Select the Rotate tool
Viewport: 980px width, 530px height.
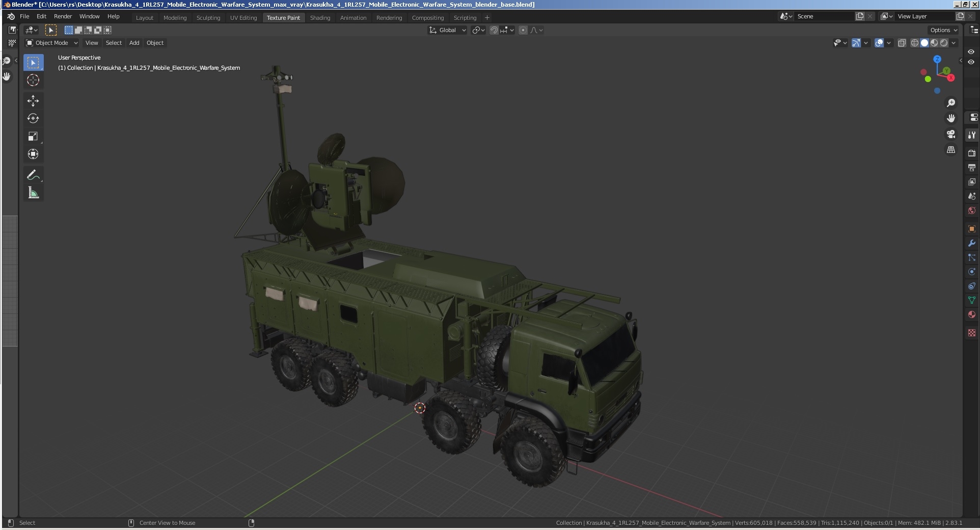tap(33, 118)
